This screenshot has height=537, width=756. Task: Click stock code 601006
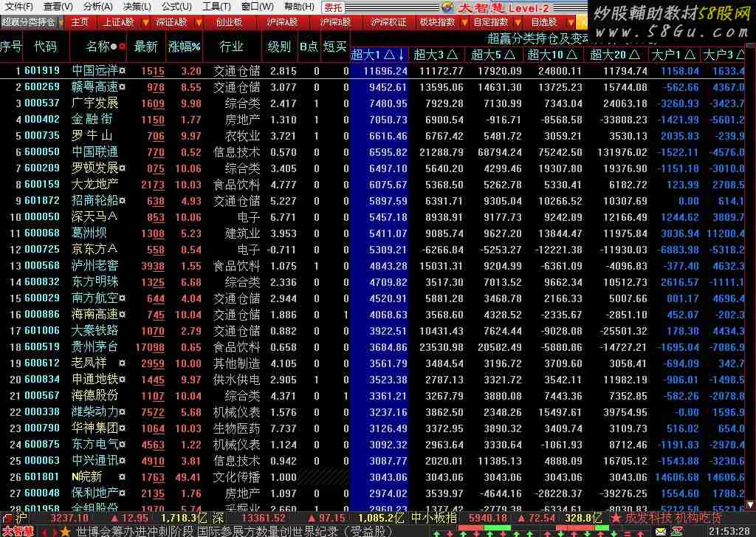tap(42, 330)
